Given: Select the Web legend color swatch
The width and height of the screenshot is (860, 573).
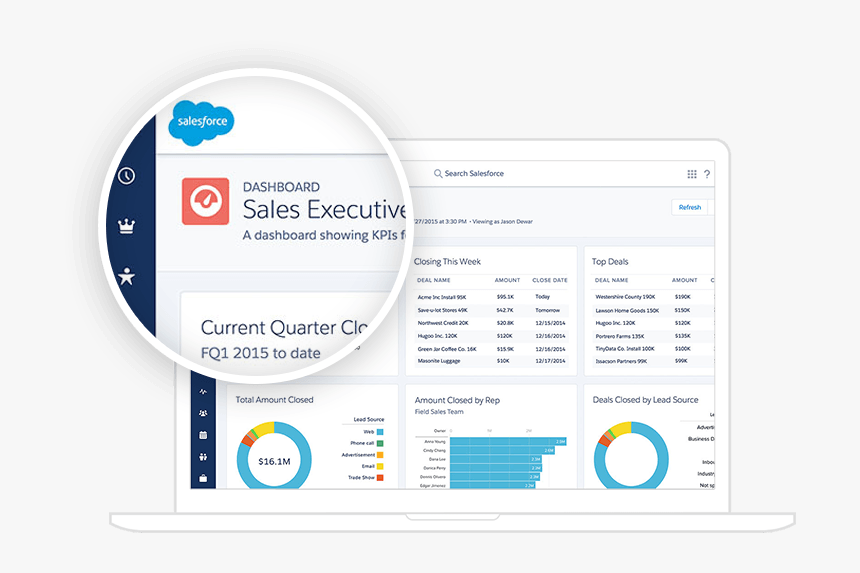Looking at the screenshot, I should click(x=380, y=432).
